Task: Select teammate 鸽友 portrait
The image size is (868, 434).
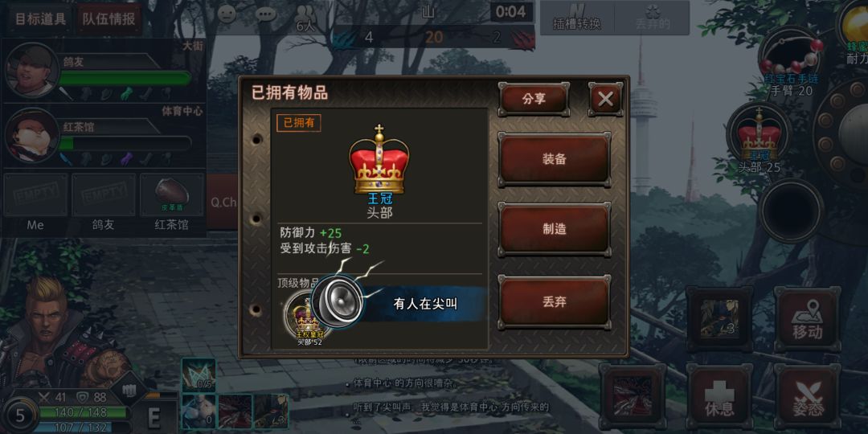Action: coord(31,70)
